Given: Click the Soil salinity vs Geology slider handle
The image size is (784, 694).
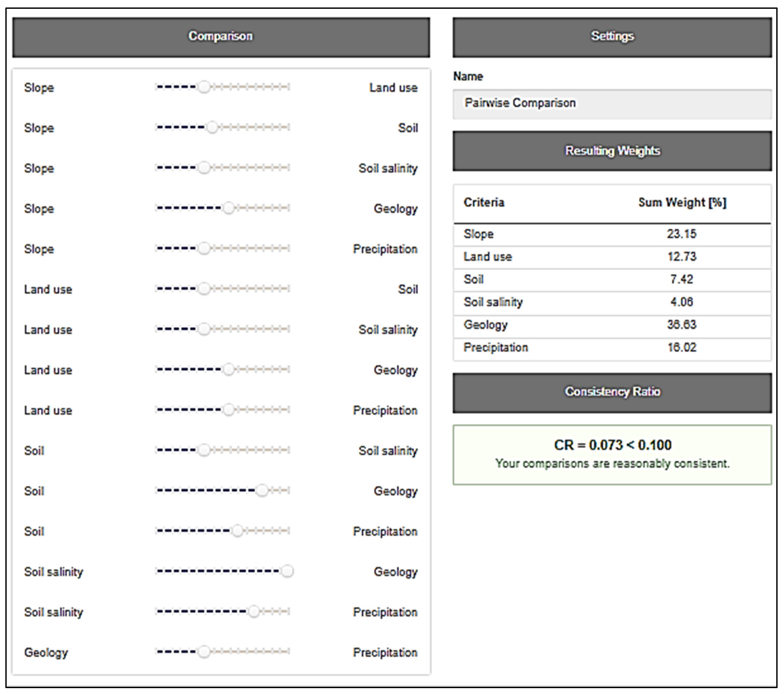Looking at the screenshot, I should click(287, 571).
